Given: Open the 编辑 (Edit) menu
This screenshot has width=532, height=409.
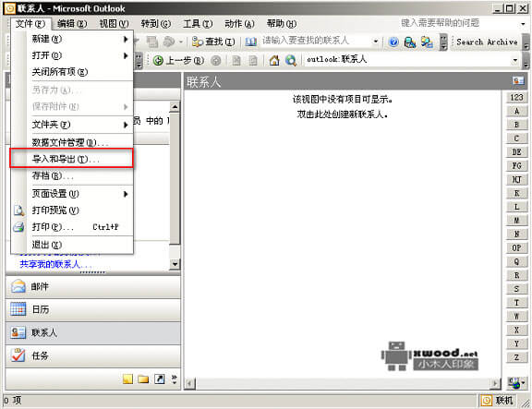Looking at the screenshot, I should tap(72, 24).
